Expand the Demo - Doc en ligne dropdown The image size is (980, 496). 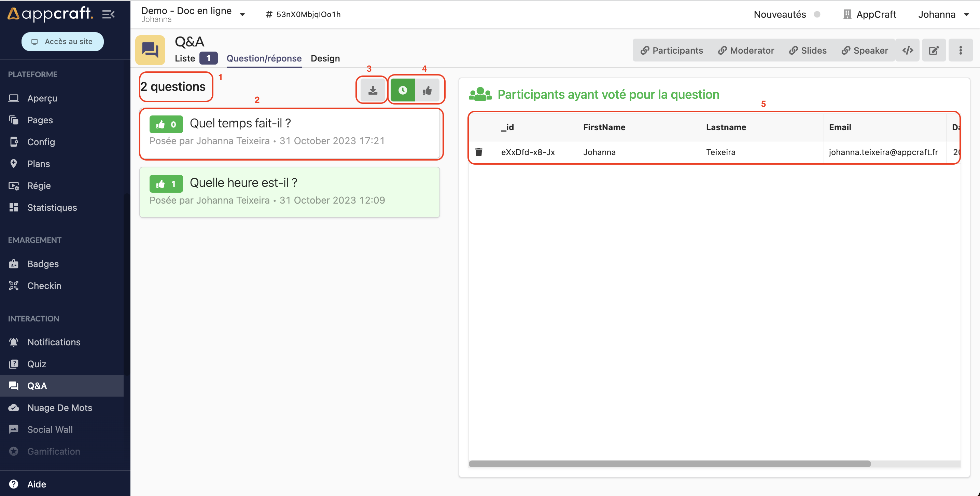coord(242,14)
